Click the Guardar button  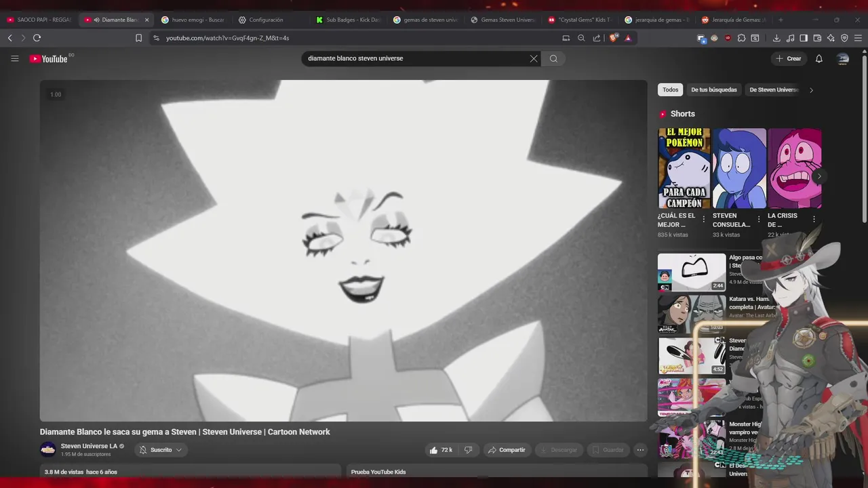(x=608, y=450)
